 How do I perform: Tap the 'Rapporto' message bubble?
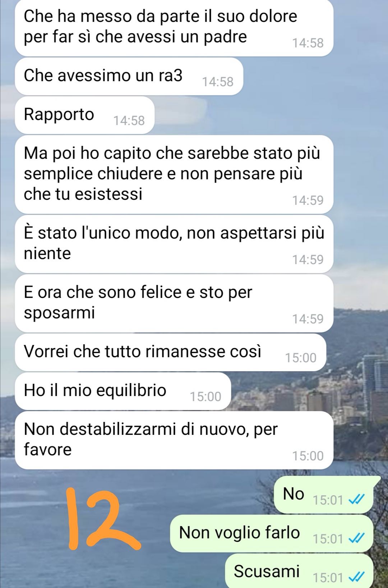(85, 115)
